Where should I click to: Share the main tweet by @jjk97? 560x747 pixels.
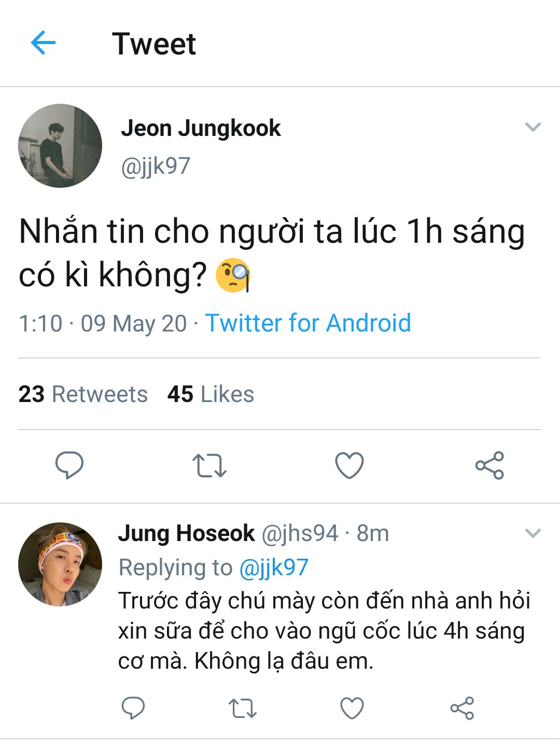click(x=489, y=465)
